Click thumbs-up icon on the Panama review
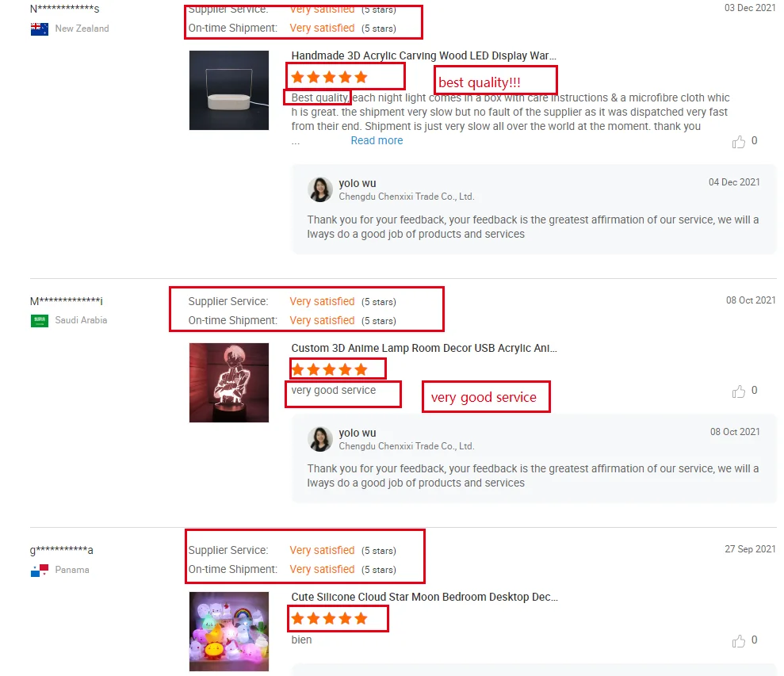This screenshot has height=676, width=784. click(739, 641)
